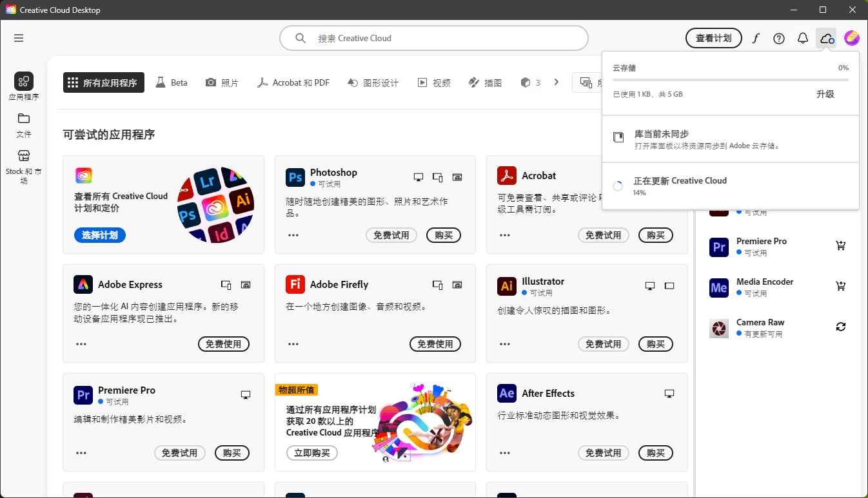The image size is (868, 498).
Task: Buy Photoshop
Action: (x=444, y=235)
